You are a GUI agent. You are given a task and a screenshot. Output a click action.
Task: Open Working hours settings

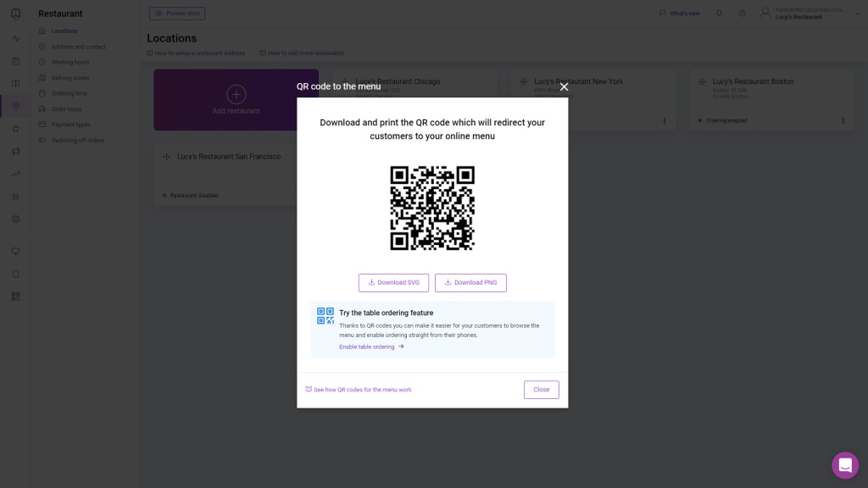[70, 63]
